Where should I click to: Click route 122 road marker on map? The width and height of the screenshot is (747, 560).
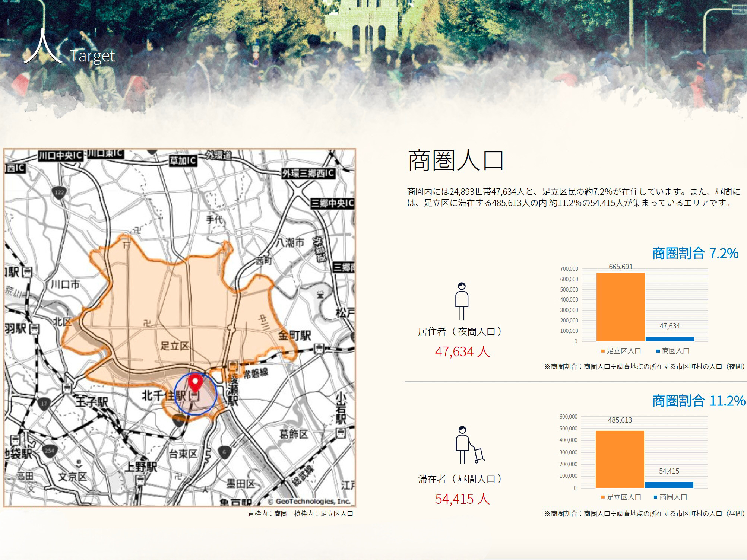coord(60,192)
